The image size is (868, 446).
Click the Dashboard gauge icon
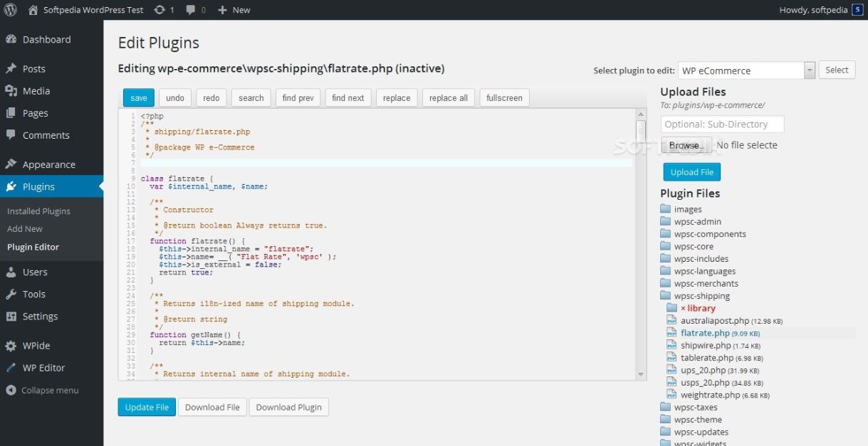(x=11, y=39)
